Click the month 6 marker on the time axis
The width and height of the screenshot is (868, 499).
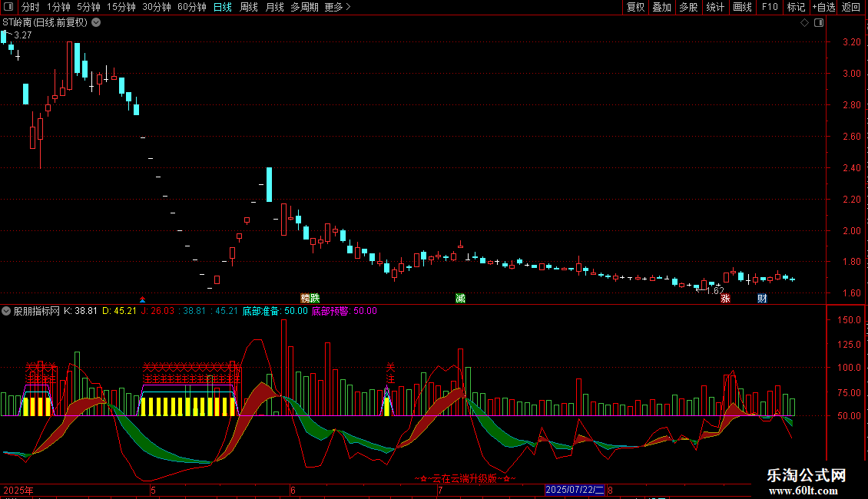click(293, 490)
